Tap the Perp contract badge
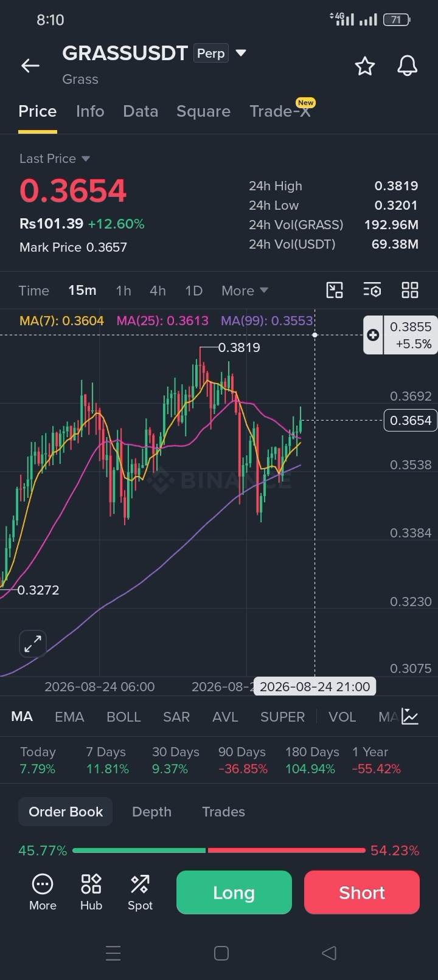 coord(211,53)
